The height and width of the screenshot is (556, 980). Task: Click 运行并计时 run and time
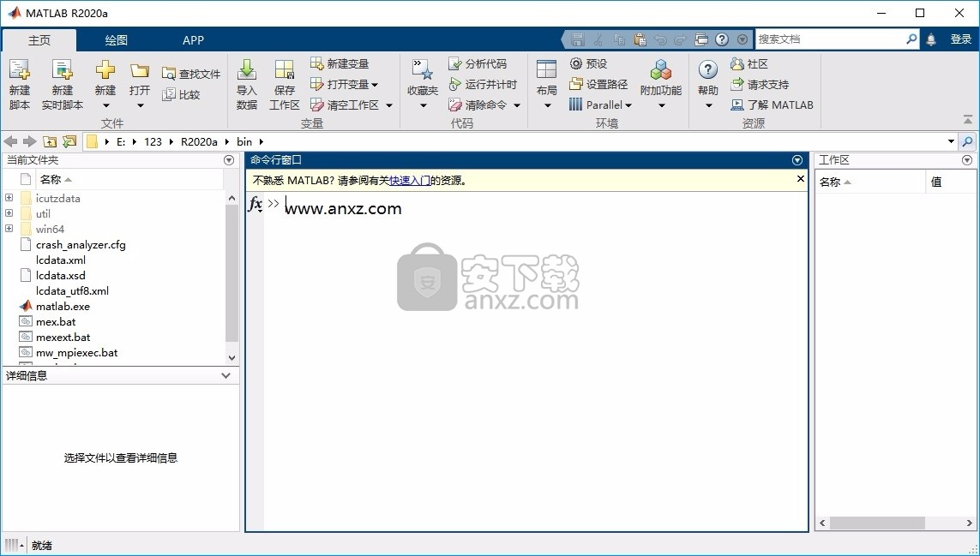(483, 84)
